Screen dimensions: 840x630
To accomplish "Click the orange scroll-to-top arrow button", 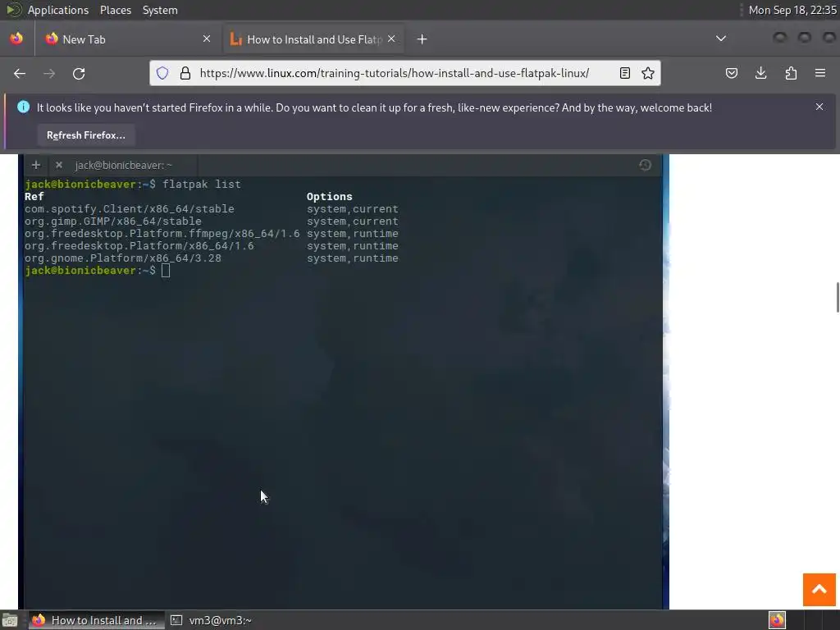I will pyautogui.click(x=819, y=589).
